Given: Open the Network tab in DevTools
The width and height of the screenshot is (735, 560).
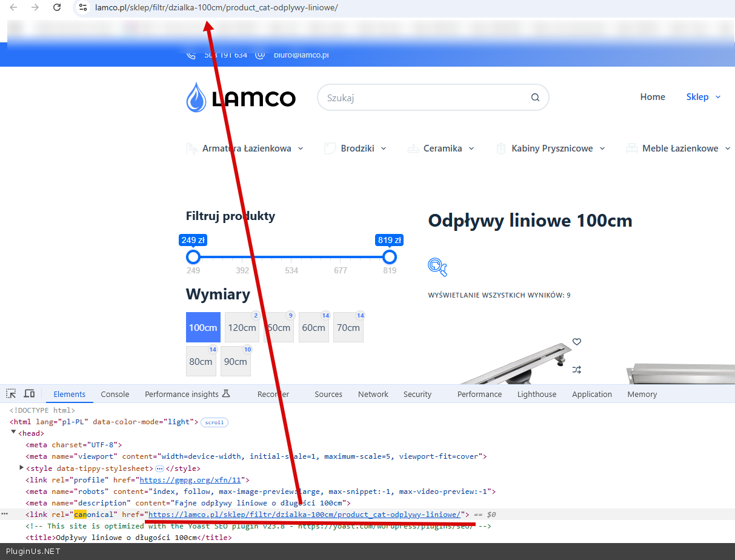Looking at the screenshot, I should [x=373, y=394].
